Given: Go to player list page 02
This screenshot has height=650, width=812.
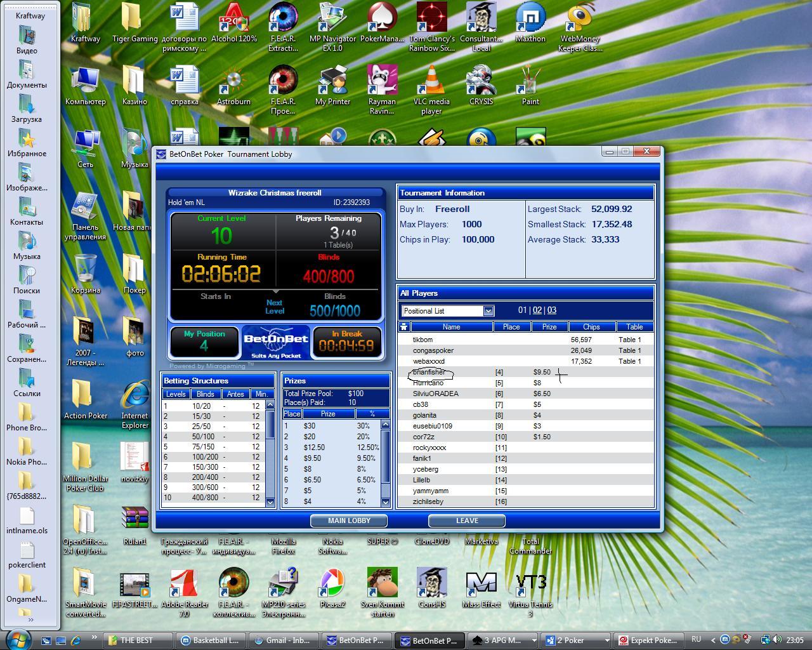Looking at the screenshot, I should coord(537,310).
